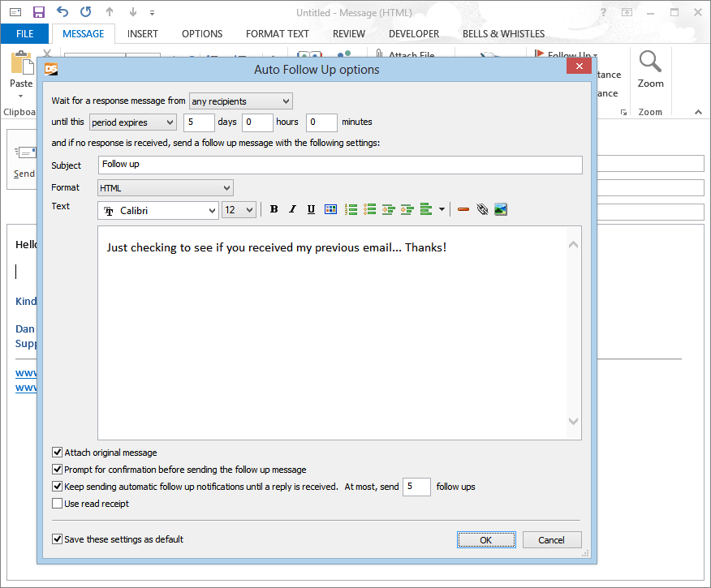The height and width of the screenshot is (588, 711).
Task: Open the font color palette icon
Action: click(330, 209)
